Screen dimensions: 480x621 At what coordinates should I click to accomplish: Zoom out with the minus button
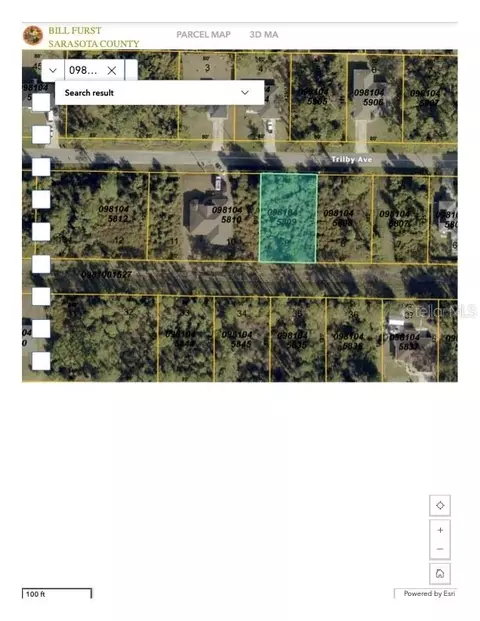[440, 549]
